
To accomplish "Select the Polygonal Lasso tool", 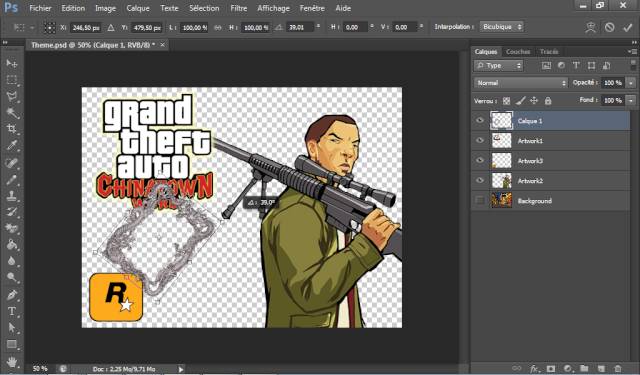I will click(x=12, y=96).
